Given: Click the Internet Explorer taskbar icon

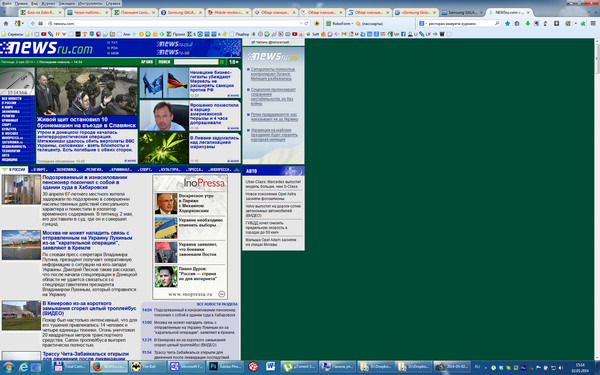Looking at the screenshot, I should (x=23, y=367).
